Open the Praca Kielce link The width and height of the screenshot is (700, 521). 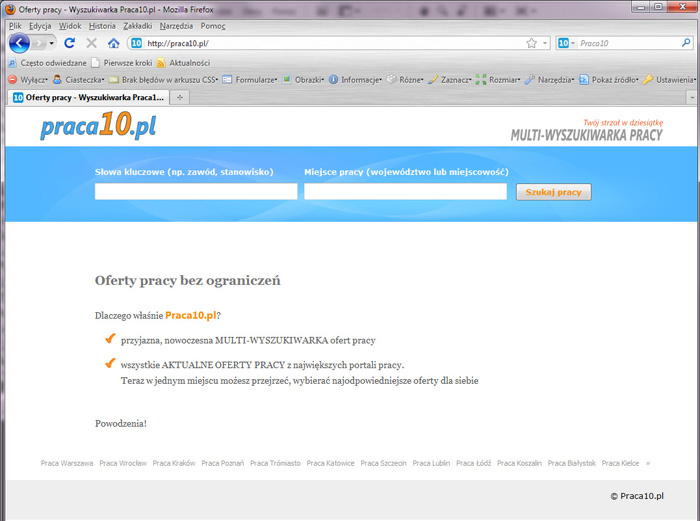coord(620,463)
